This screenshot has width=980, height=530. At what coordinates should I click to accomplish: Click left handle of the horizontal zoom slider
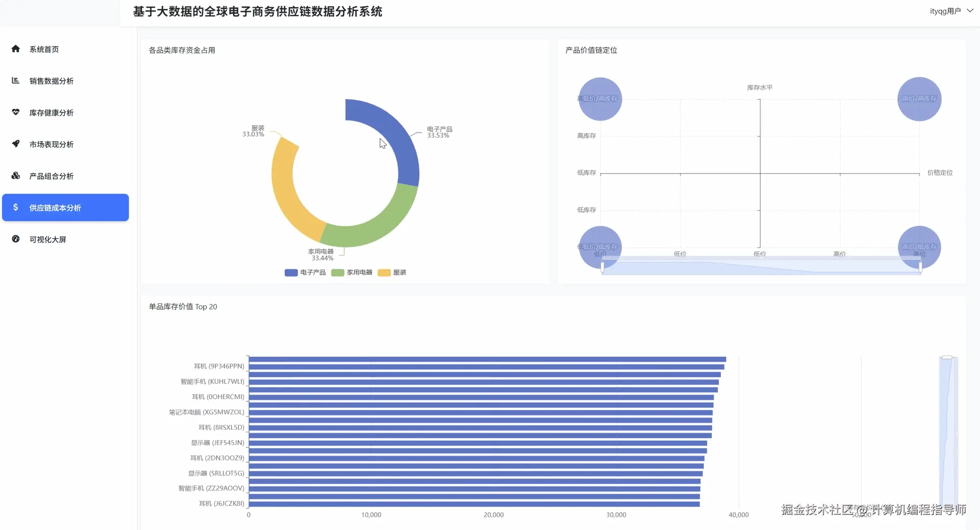point(602,267)
